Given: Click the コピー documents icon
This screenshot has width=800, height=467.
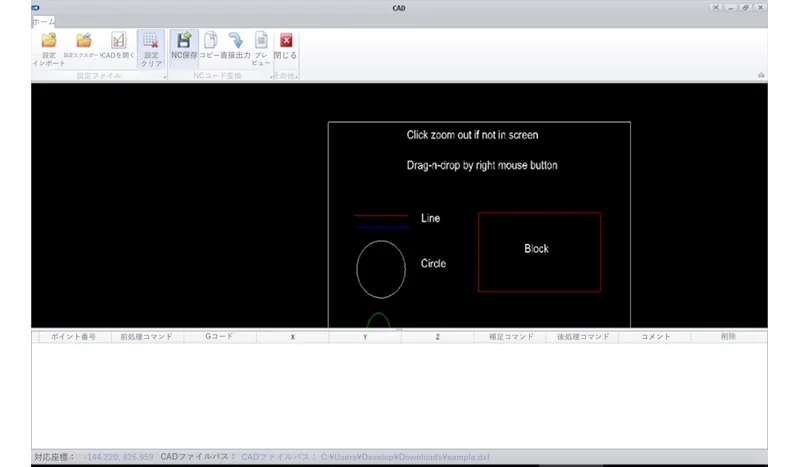Looking at the screenshot, I should click(x=210, y=40).
